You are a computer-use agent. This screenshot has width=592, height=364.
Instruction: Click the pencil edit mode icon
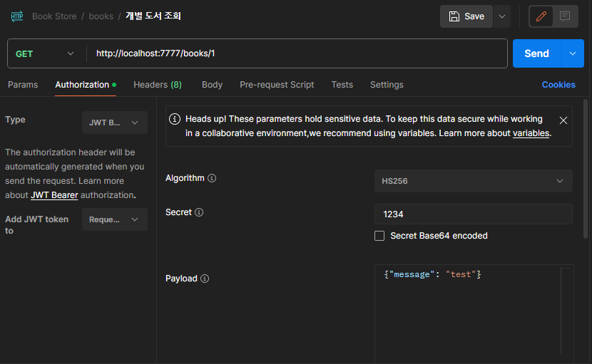click(x=541, y=16)
